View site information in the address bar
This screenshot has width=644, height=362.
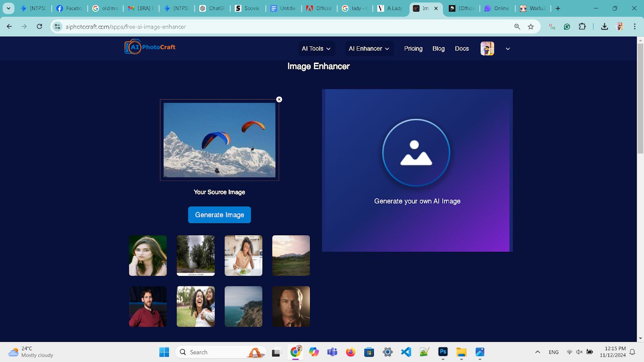(58, 27)
